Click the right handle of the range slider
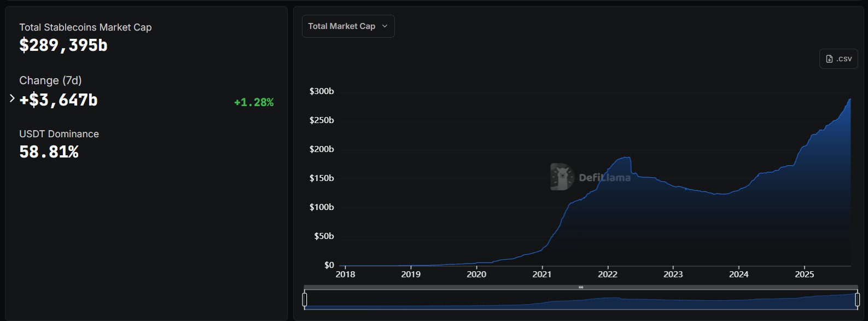 [857, 300]
